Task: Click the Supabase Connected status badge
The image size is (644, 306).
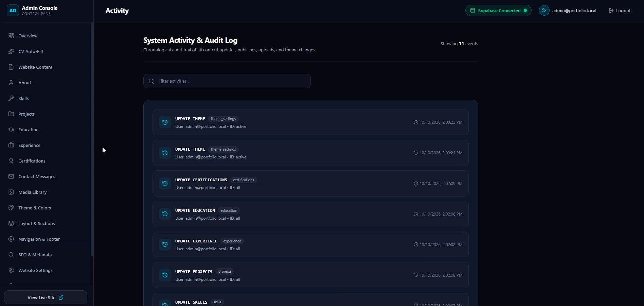Action: click(x=498, y=11)
